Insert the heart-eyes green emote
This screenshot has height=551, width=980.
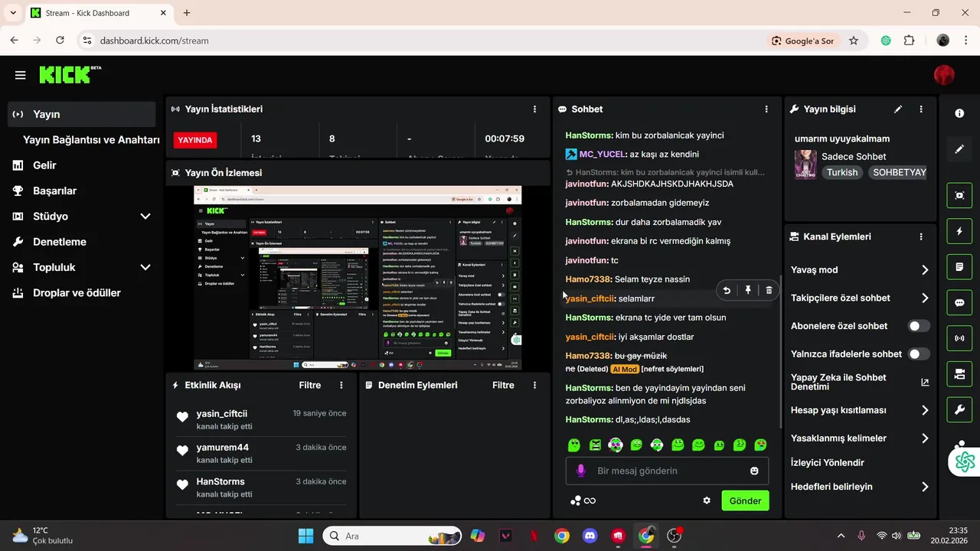tap(760, 445)
